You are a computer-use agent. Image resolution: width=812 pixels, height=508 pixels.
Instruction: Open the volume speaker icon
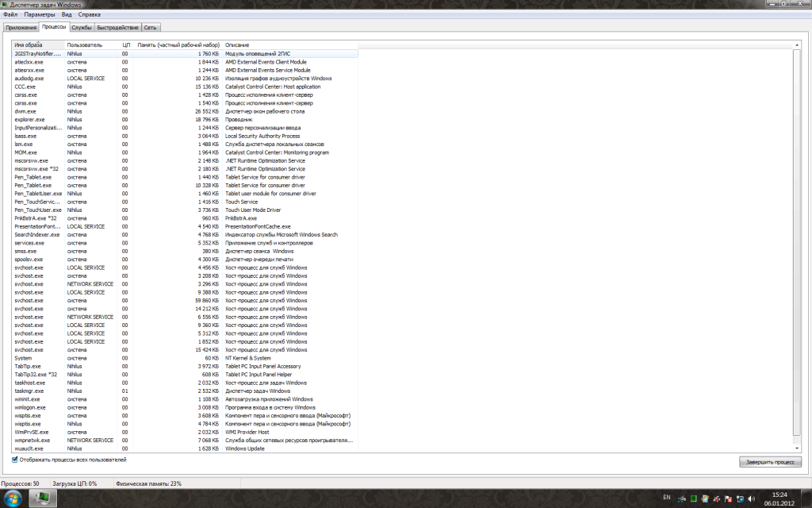click(x=752, y=498)
